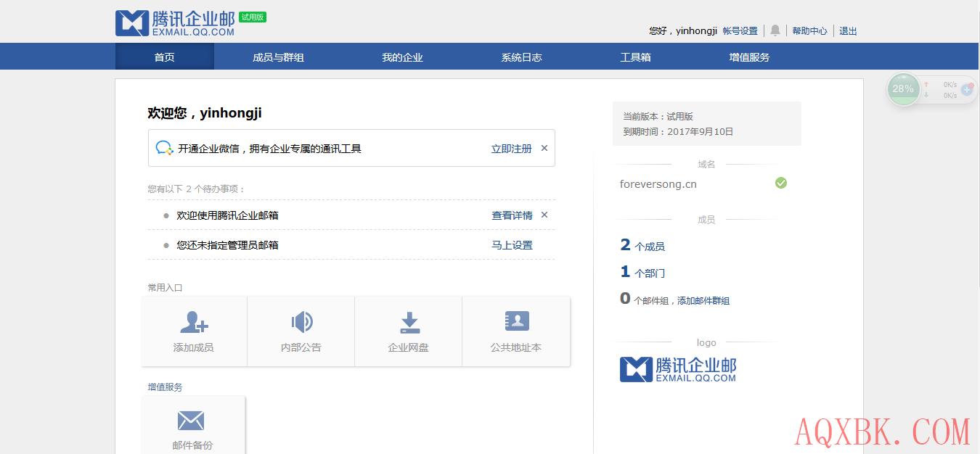980x454 pixels.
Task: Open the 系统日志 tab
Action: pyautogui.click(x=521, y=57)
